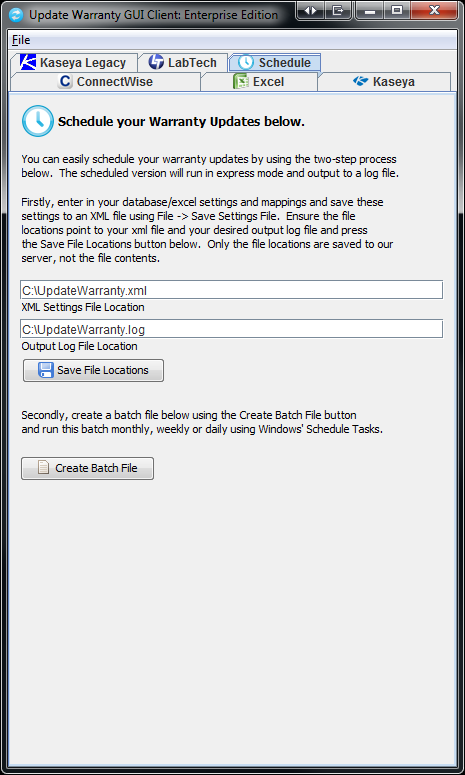The height and width of the screenshot is (775, 465).
Task: Switch to the LabTech tab
Action: coord(183,62)
